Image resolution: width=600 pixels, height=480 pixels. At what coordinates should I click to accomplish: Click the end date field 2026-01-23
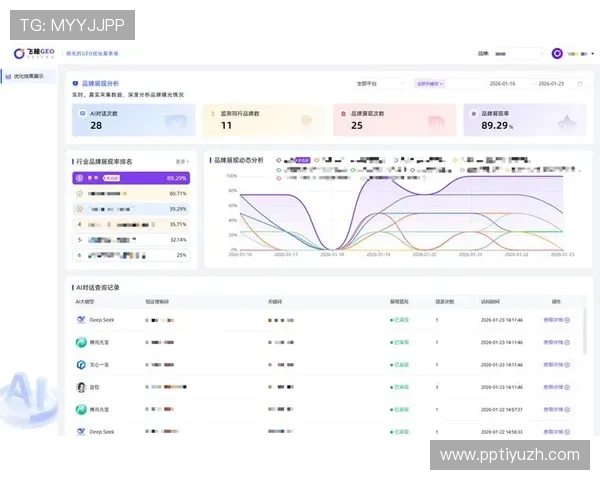point(551,83)
